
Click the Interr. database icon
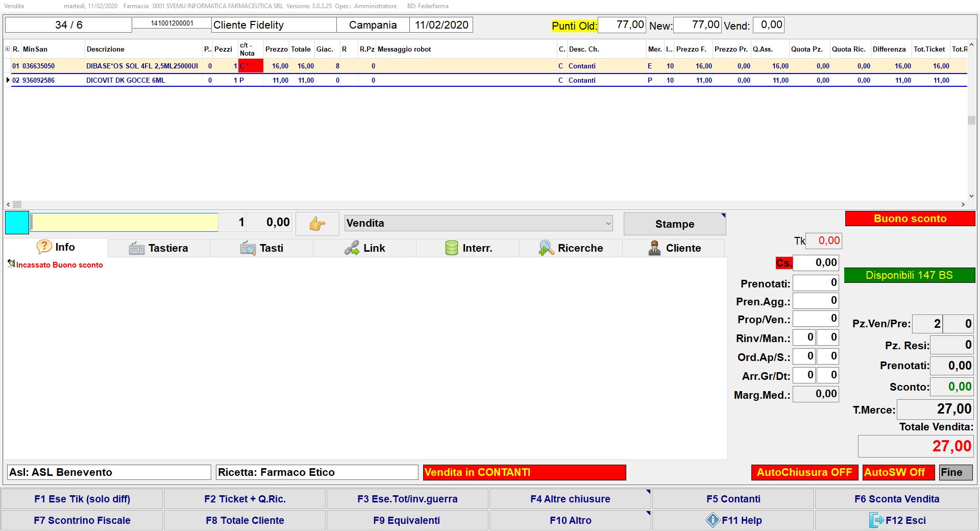pos(451,248)
